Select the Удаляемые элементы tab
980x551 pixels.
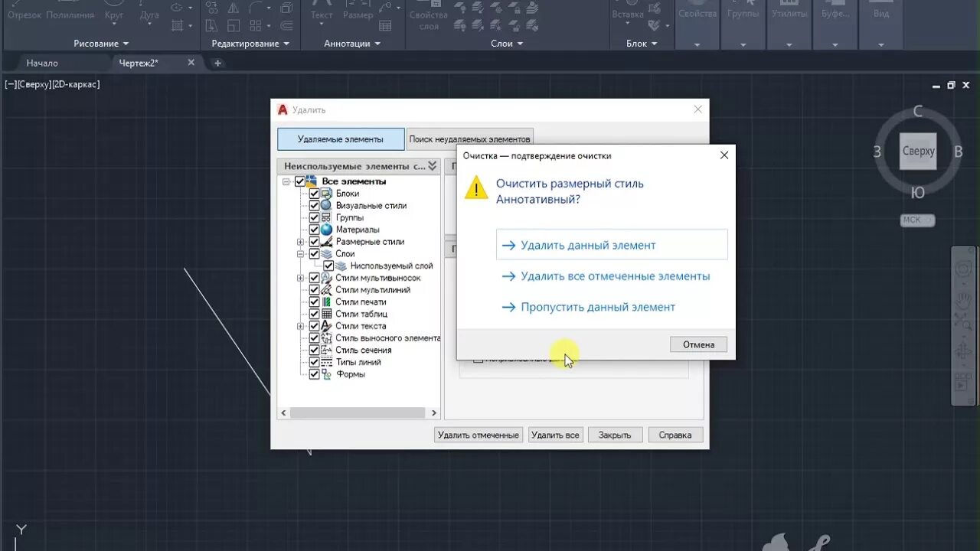341,139
